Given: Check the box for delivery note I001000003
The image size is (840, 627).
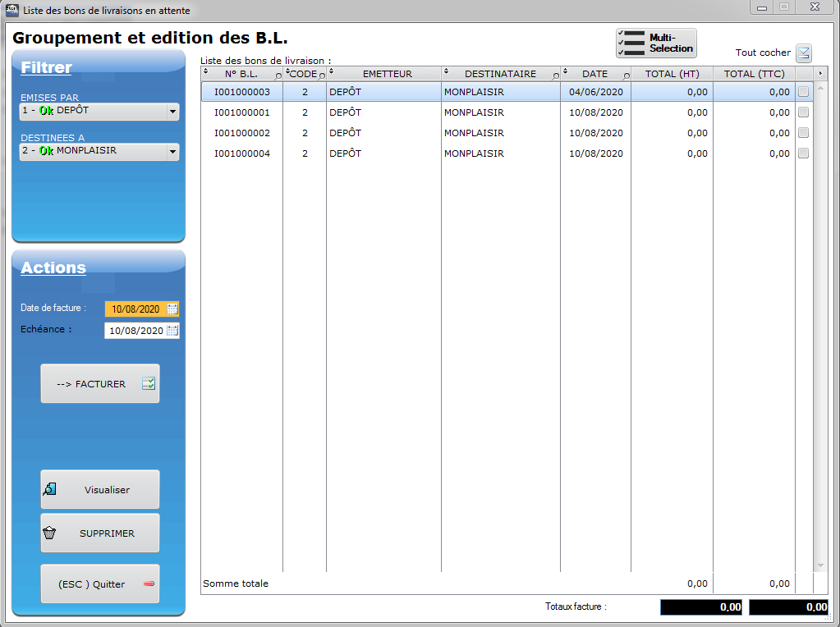Looking at the screenshot, I should 803,92.
